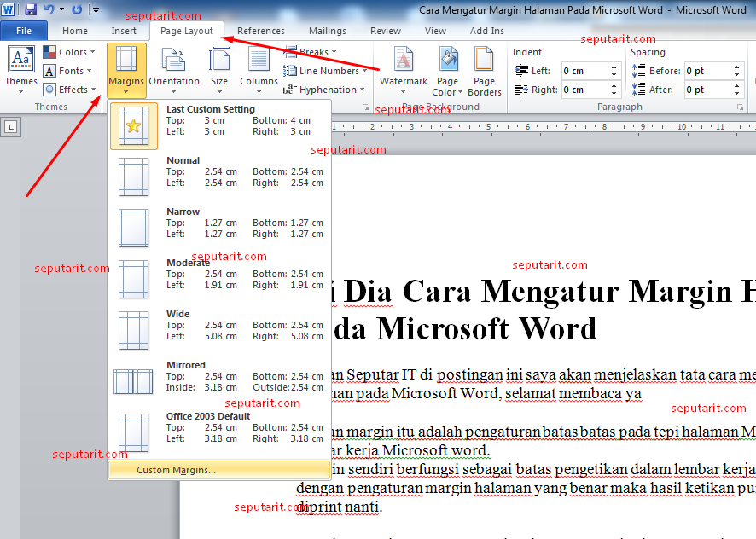Expand the Hyphenation dropdown
The height and width of the screenshot is (539, 756).
[324, 90]
